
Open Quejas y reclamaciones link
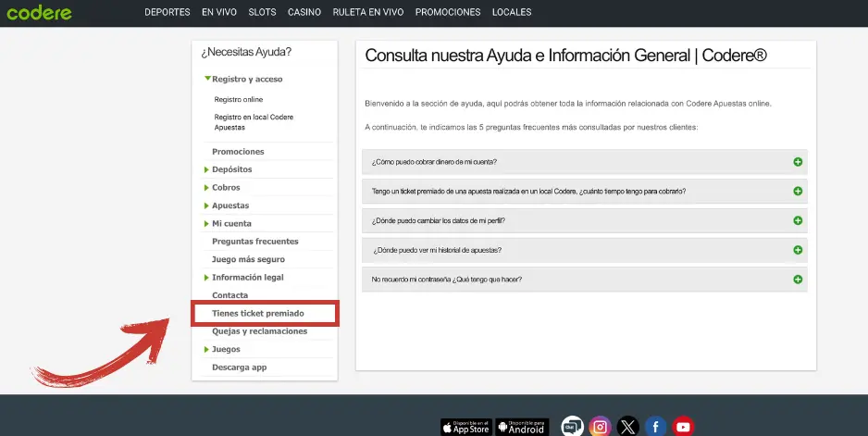(260, 331)
